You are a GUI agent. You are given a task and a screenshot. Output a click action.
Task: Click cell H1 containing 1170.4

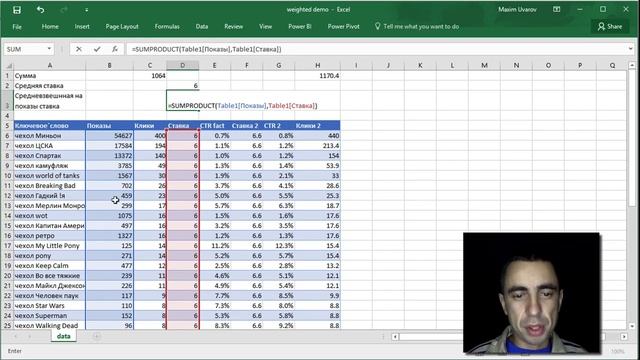point(318,76)
